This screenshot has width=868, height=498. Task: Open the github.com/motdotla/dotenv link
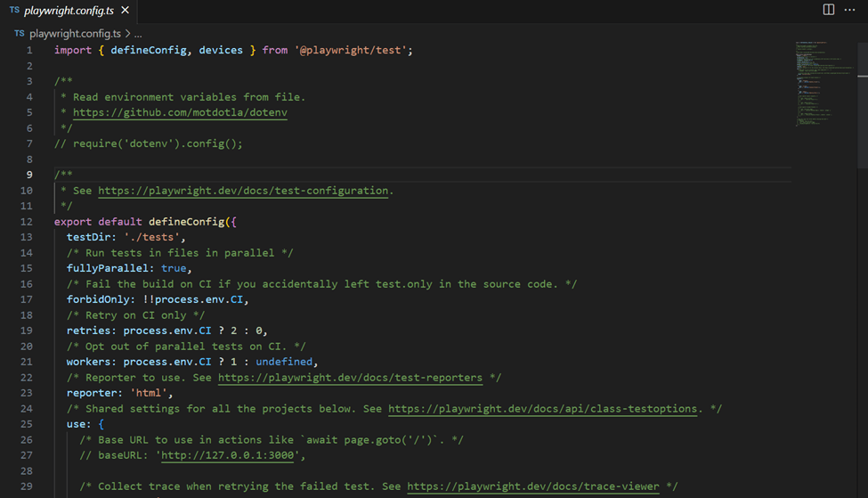pyautogui.click(x=180, y=112)
